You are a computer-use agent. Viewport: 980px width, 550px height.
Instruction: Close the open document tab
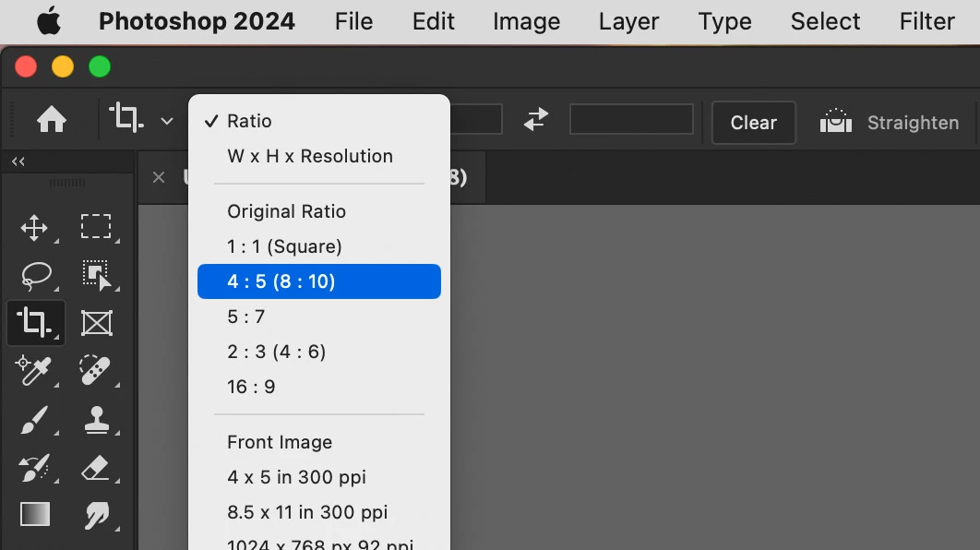(x=159, y=177)
